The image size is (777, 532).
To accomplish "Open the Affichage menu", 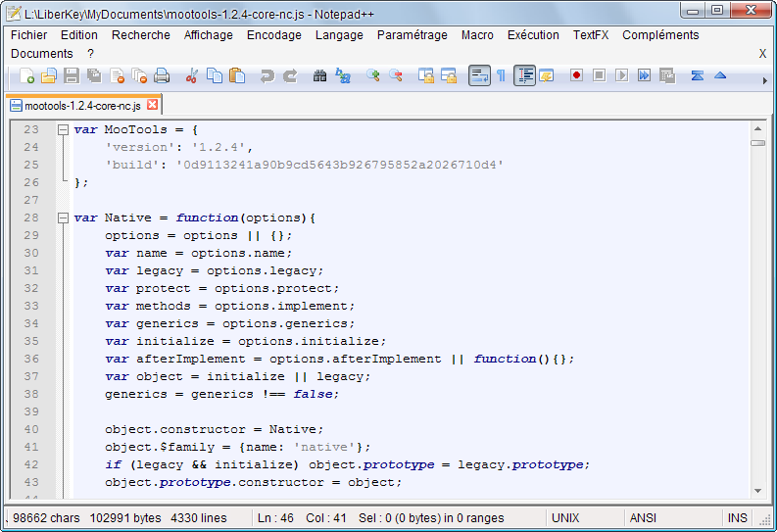I will click(x=208, y=35).
